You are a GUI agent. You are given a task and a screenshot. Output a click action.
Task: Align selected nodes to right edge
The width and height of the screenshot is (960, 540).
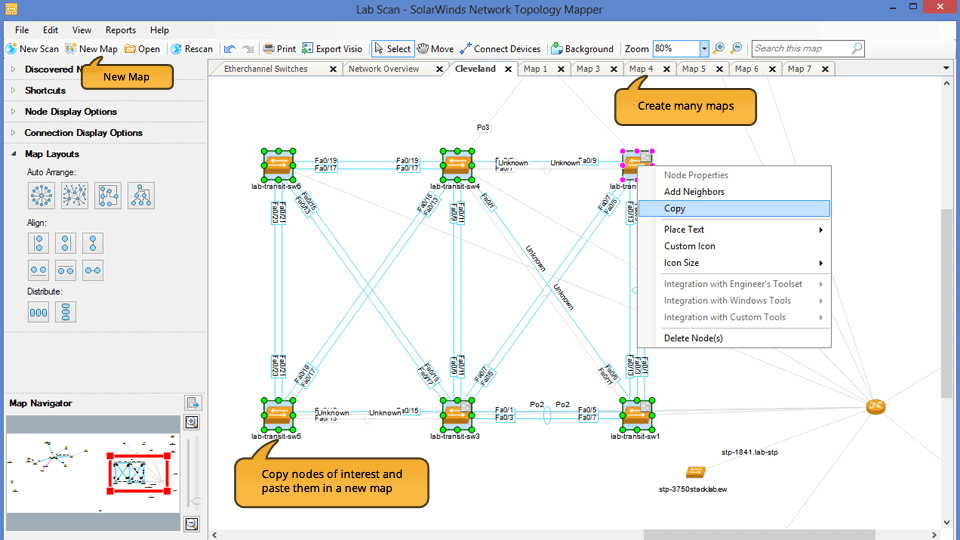click(66, 243)
